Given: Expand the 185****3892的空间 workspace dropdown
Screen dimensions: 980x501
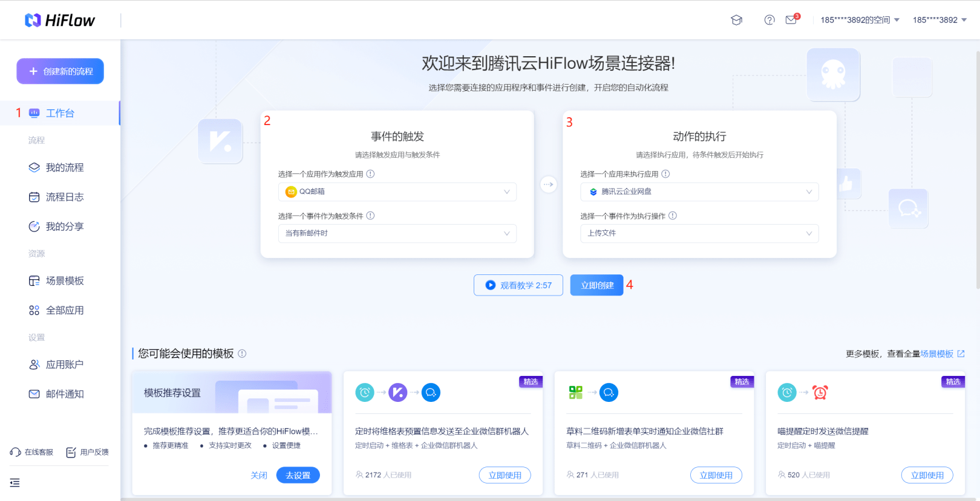Looking at the screenshot, I should 860,20.
